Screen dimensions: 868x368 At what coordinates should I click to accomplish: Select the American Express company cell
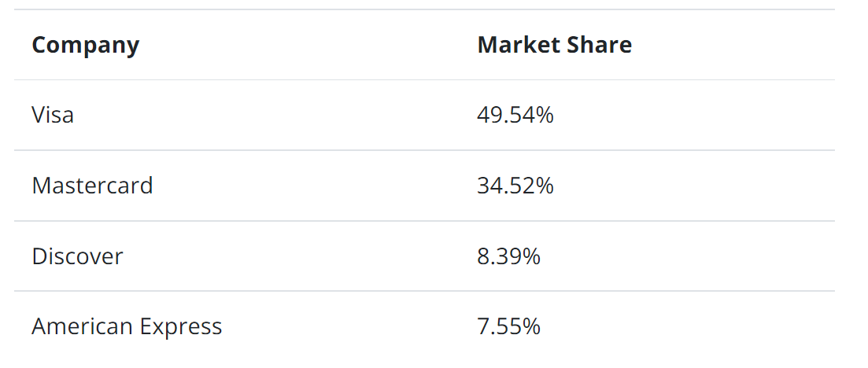point(127,326)
